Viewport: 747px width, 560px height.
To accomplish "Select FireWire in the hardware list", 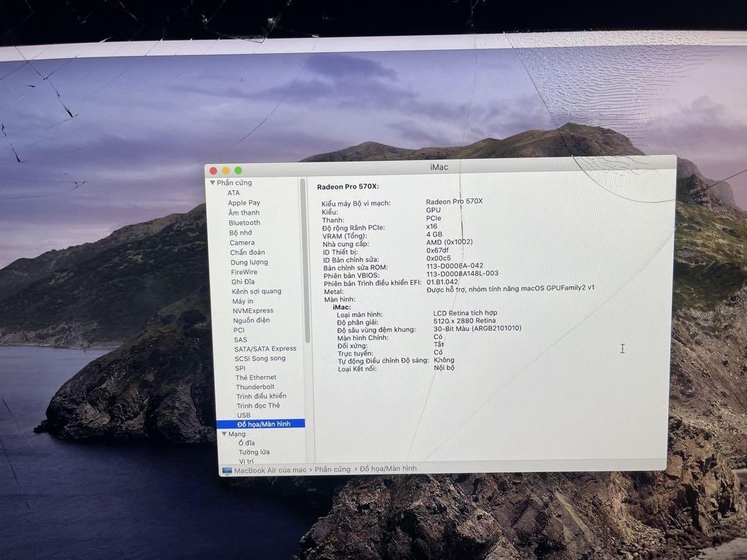I will tap(244, 272).
